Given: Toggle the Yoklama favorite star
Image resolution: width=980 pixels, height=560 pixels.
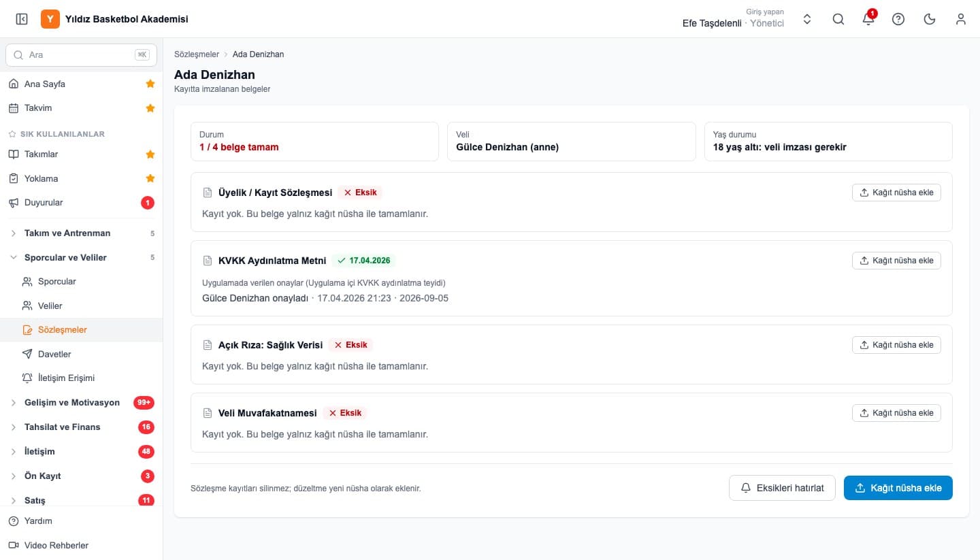Looking at the screenshot, I should point(150,178).
